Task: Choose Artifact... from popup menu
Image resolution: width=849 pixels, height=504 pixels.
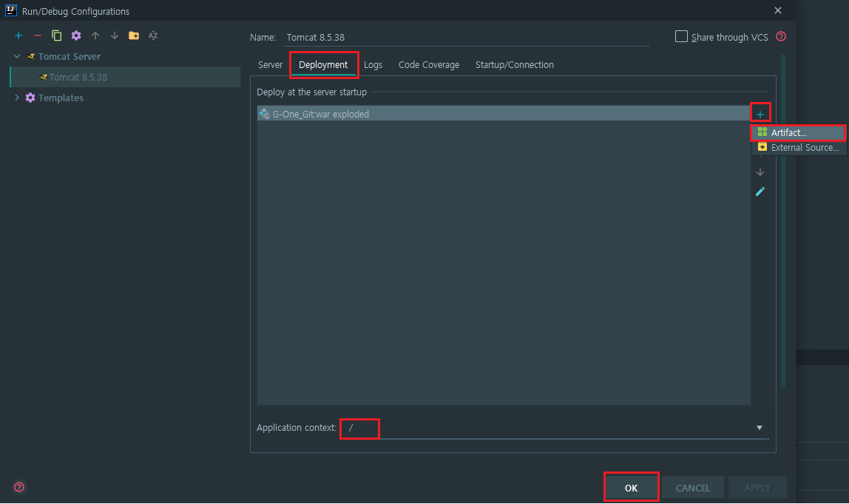Action: [x=798, y=132]
